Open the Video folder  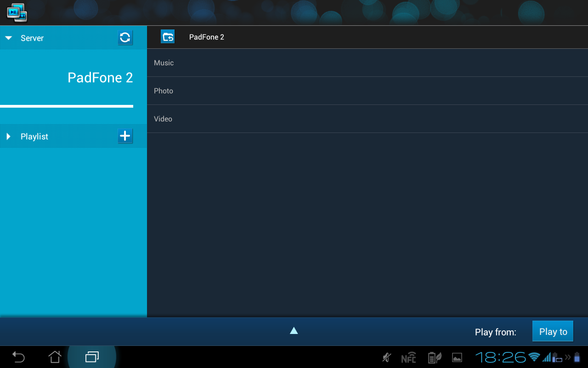click(367, 119)
